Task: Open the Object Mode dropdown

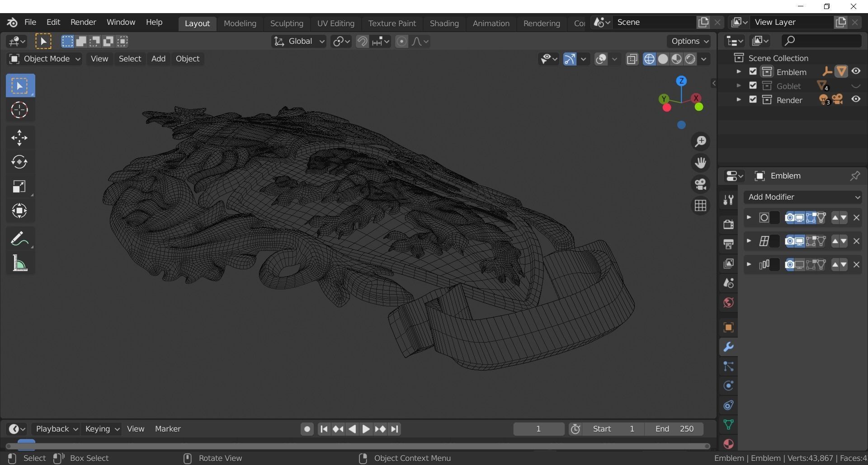Action: 44,59
